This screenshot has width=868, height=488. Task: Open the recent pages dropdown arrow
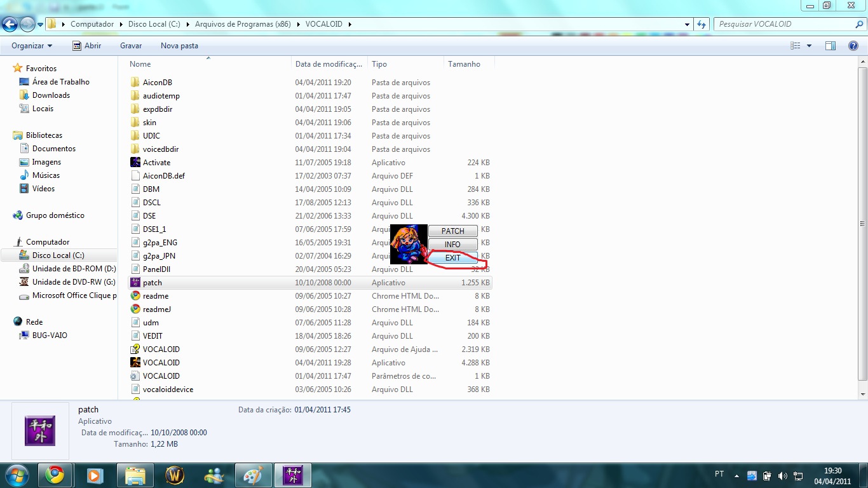pyautogui.click(x=41, y=25)
